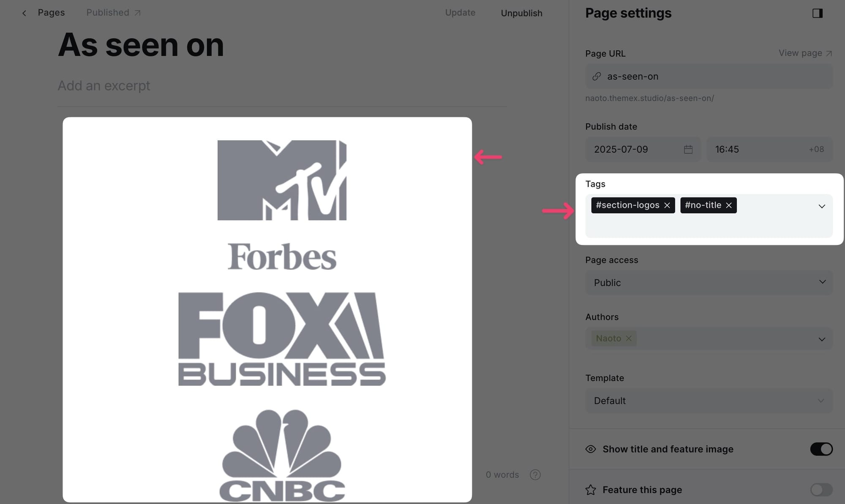Toggle Feature this page switch
This screenshot has height=504, width=845.
[821, 490]
